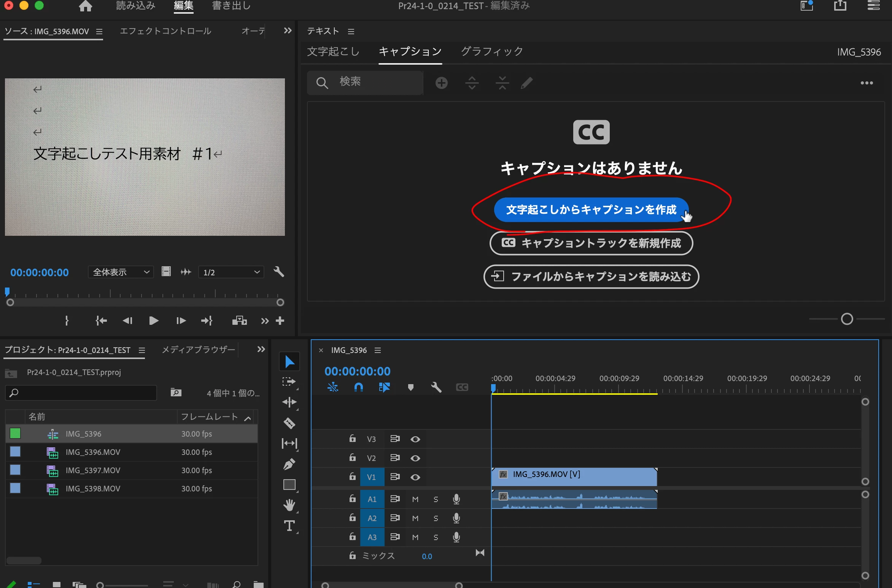The height and width of the screenshot is (588, 892).
Task: Expand hidden source panel tabs chevron
Action: 288,31
